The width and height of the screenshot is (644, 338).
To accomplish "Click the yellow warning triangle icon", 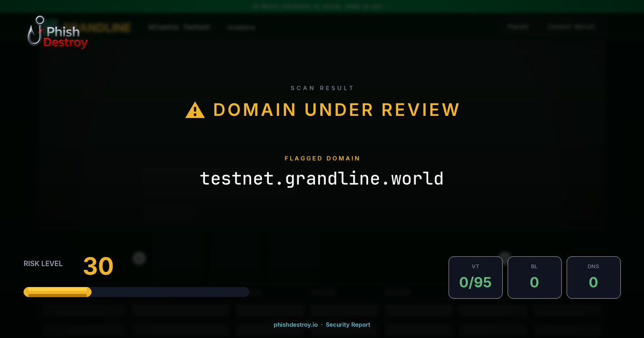I will pyautogui.click(x=194, y=109).
